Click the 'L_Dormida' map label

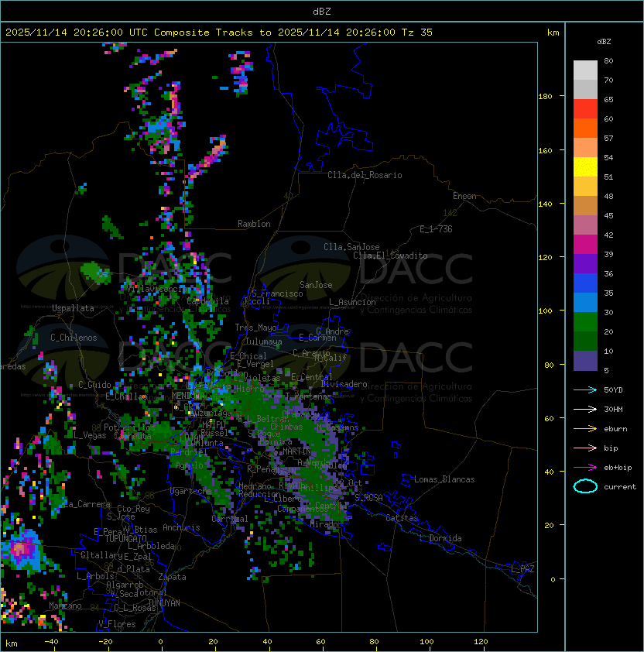point(440,538)
